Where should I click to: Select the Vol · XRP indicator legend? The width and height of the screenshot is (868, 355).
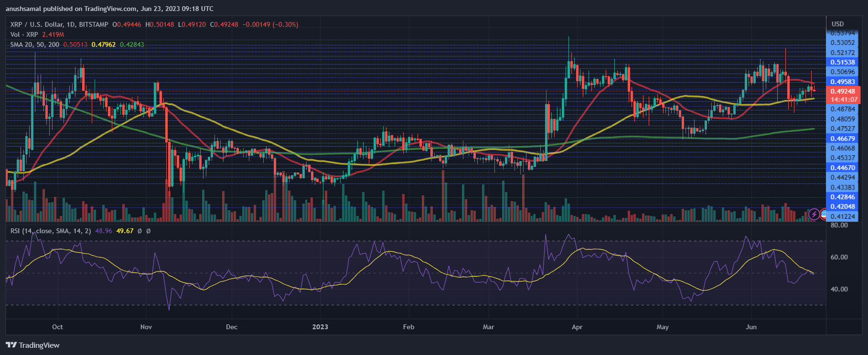[24, 34]
